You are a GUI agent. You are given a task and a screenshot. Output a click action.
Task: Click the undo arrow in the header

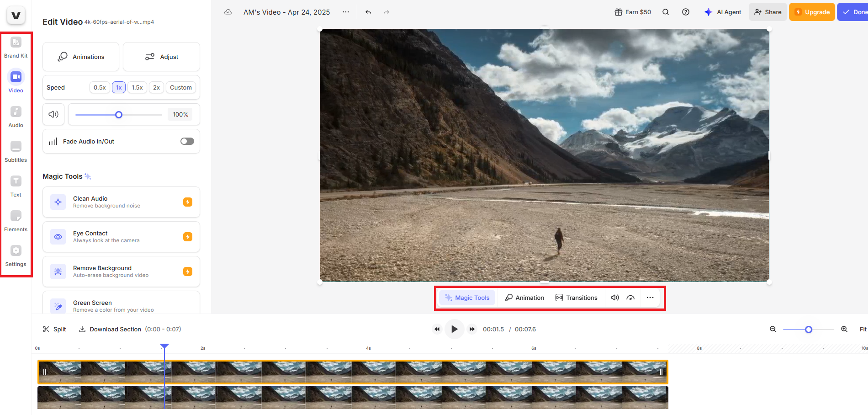[368, 12]
